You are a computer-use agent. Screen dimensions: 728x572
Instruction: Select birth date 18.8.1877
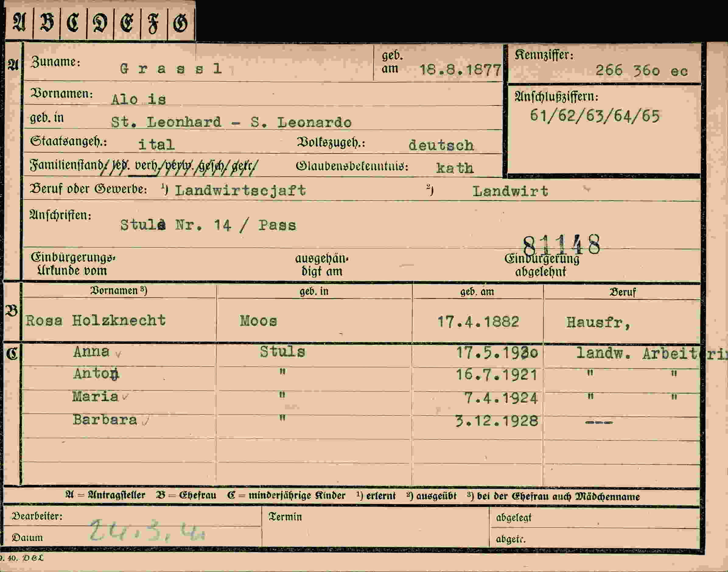pos(460,70)
